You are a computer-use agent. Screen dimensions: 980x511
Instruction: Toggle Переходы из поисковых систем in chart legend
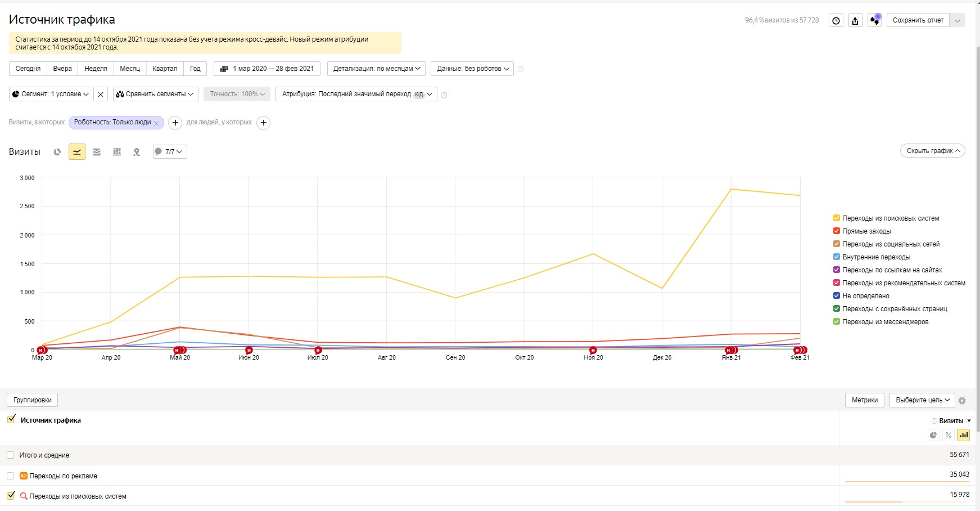837,218
